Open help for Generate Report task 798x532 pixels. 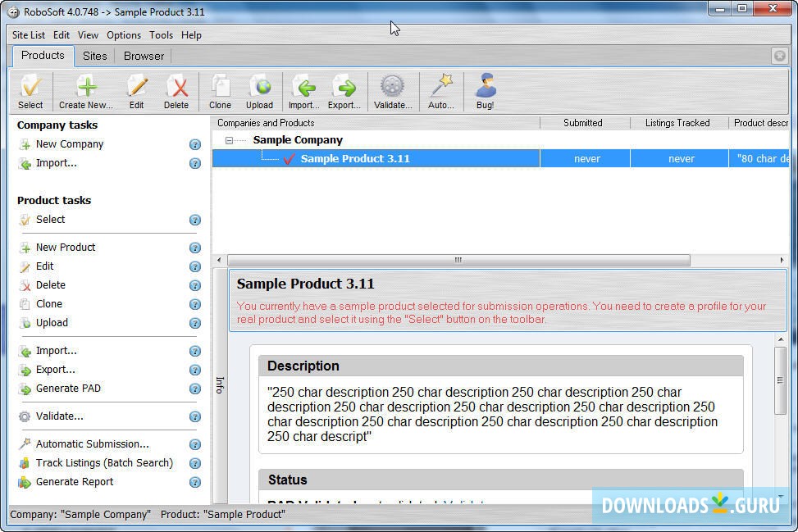click(x=195, y=482)
